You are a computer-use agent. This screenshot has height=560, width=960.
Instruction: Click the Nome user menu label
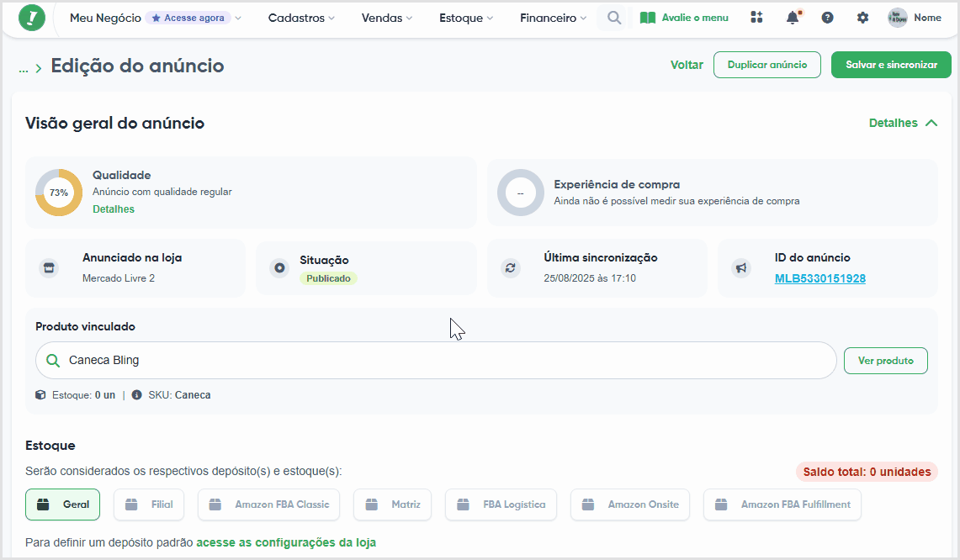[927, 18]
